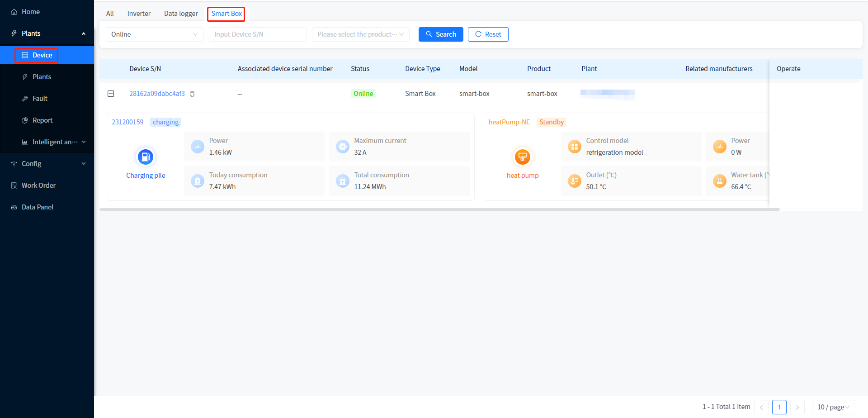Click the Outlet temperature icon
The height and width of the screenshot is (418, 868).
pyautogui.click(x=574, y=181)
